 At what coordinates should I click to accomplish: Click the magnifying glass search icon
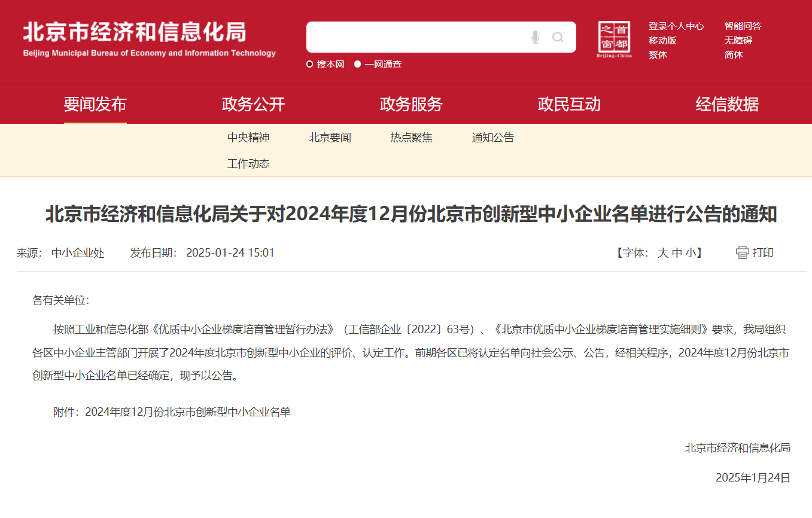point(558,38)
